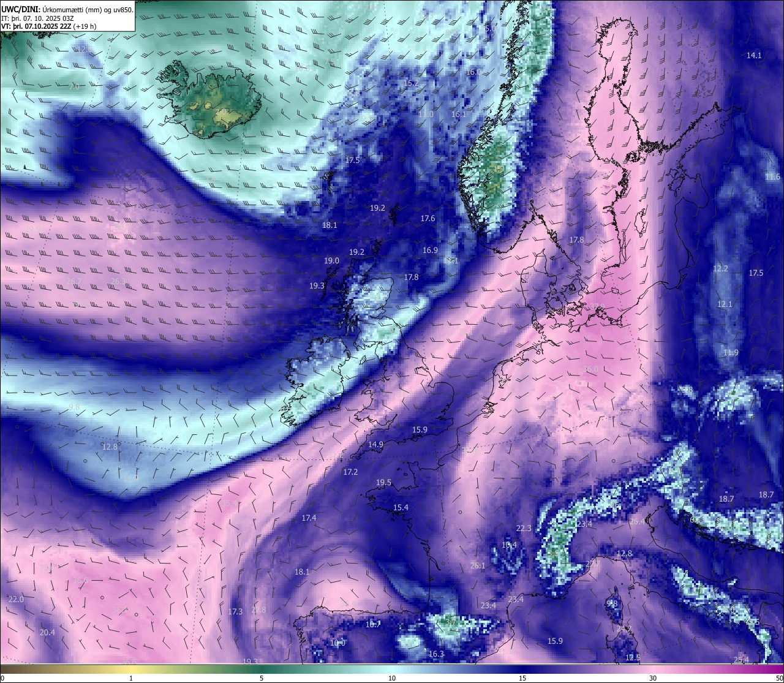Click the map value '11.9'
This screenshot has height=683, width=784.
(731, 352)
